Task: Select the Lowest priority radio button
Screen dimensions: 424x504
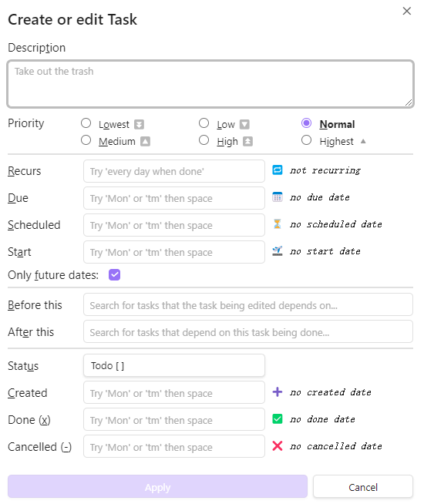Action: coord(86,123)
